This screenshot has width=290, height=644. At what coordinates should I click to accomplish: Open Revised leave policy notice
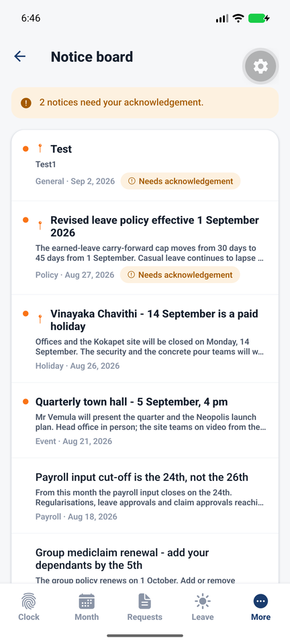(145, 248)
